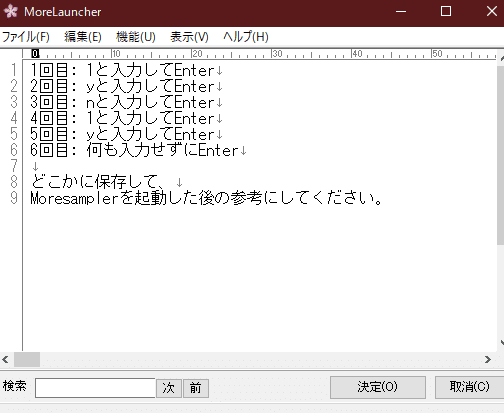Click line number 6 in the gutter

[x=14, y=150]
